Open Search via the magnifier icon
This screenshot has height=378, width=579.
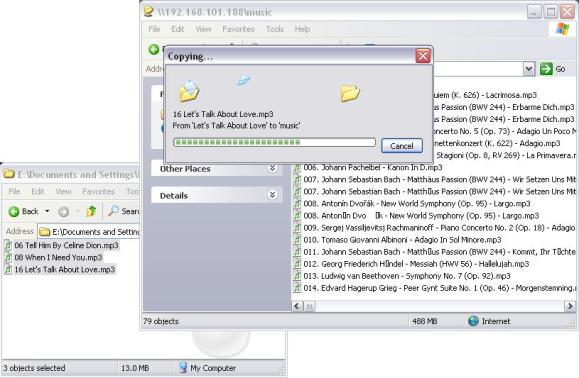click(x=113, y=211)
